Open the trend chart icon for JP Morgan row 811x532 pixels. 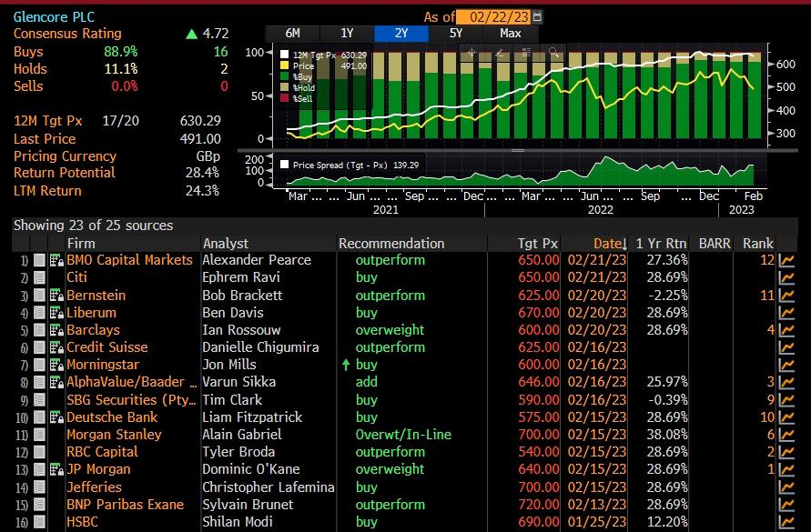pos(786,469)
